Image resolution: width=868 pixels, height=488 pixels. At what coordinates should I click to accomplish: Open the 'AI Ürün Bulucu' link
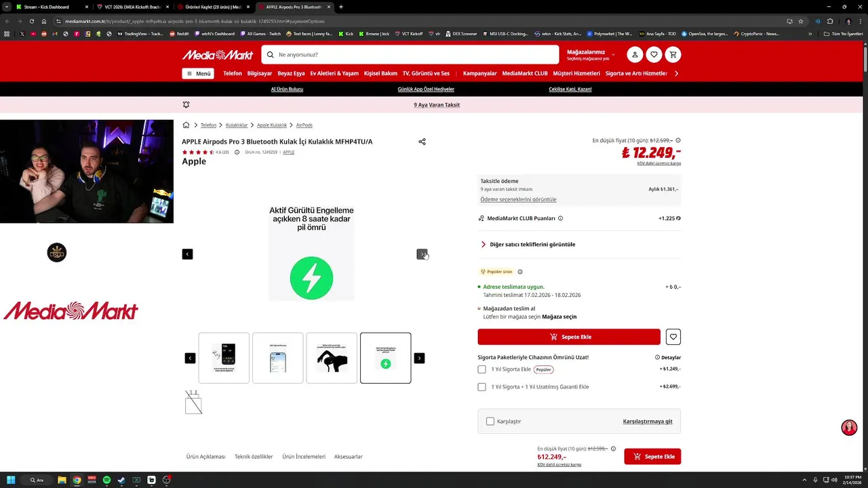[x=287, y=89]
